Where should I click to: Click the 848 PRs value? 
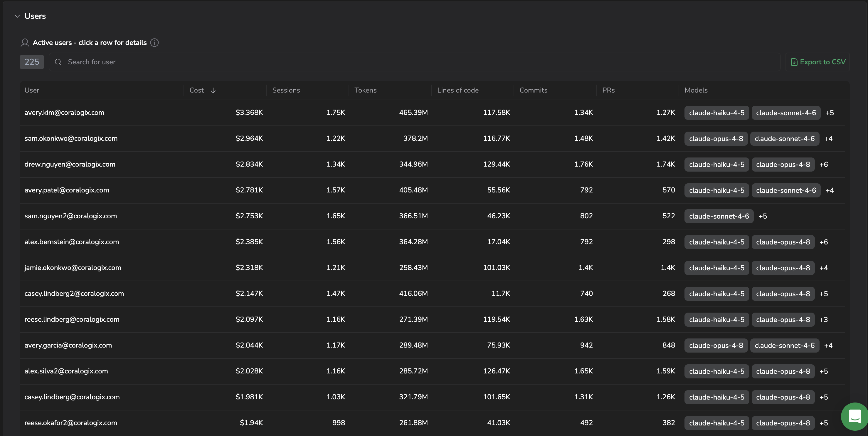[x=669, y=345]
